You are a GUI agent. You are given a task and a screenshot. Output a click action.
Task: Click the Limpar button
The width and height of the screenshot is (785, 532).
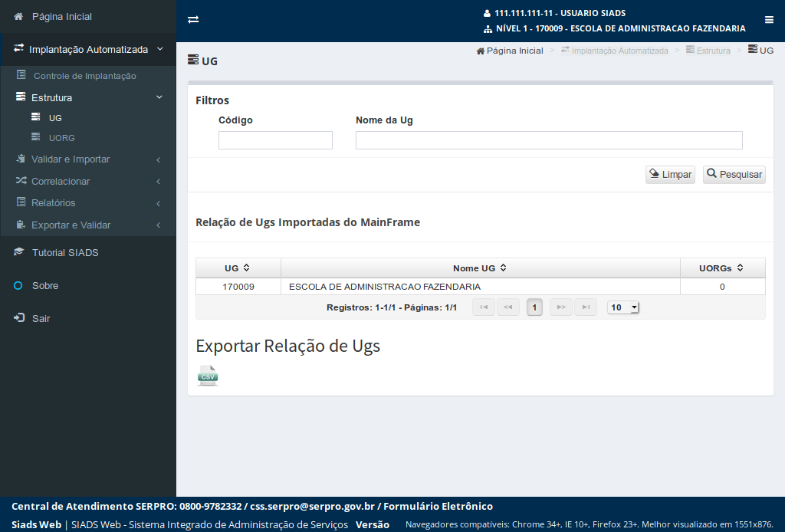[670, 174]
